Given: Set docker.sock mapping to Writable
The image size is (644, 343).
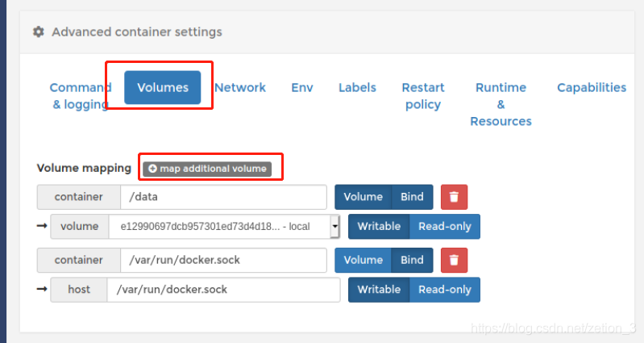Looking at the screenshot, I should pos(379,290).
